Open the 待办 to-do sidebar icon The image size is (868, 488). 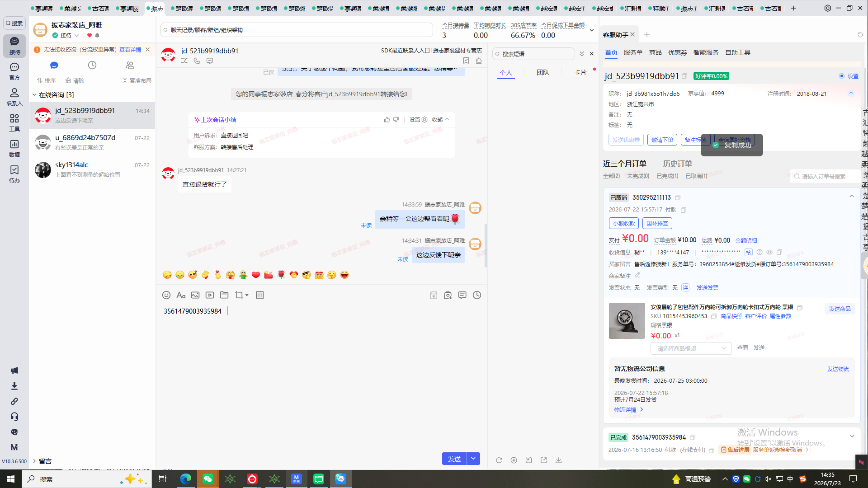coord(14,174)
